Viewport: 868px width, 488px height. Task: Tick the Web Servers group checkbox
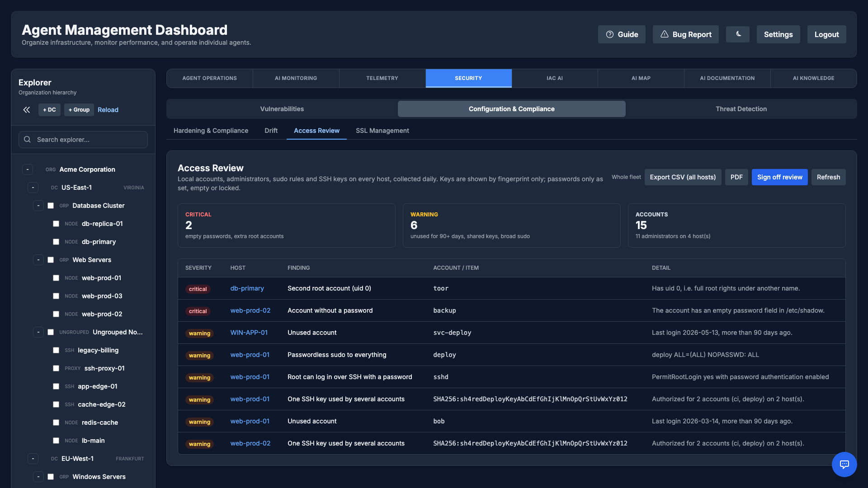51,260
